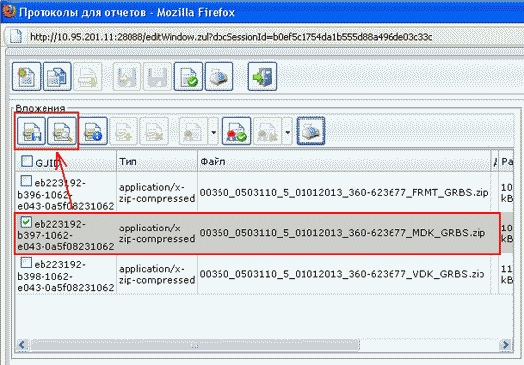
Task: Click the printer icon in the top toolbar
Action: click(x=219, y=77)
